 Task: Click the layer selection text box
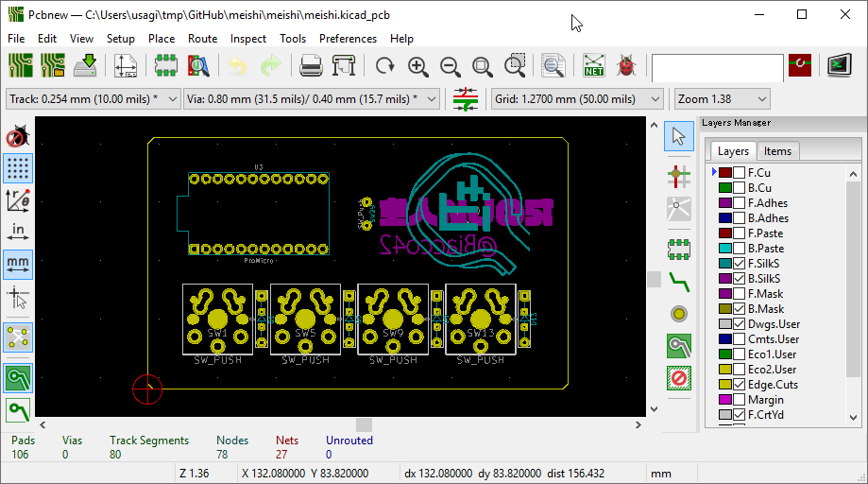(718, 67)
